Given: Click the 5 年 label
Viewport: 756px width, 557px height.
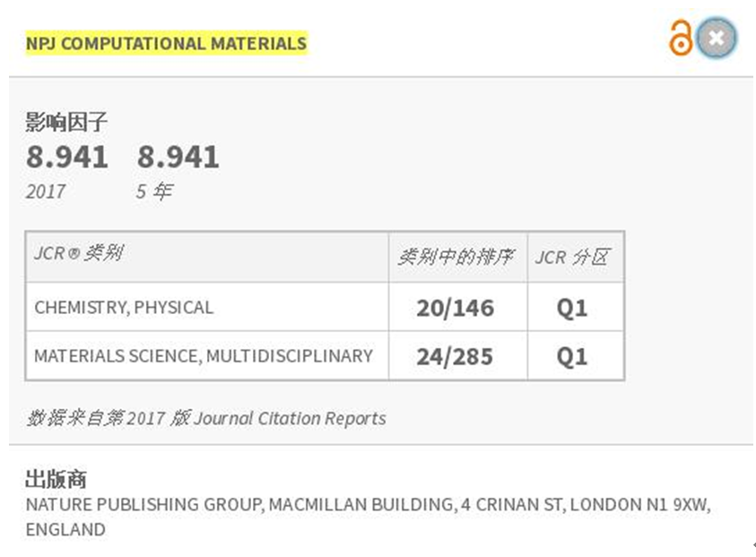Looking at the screenshot, I should click(x=154, y=192).
